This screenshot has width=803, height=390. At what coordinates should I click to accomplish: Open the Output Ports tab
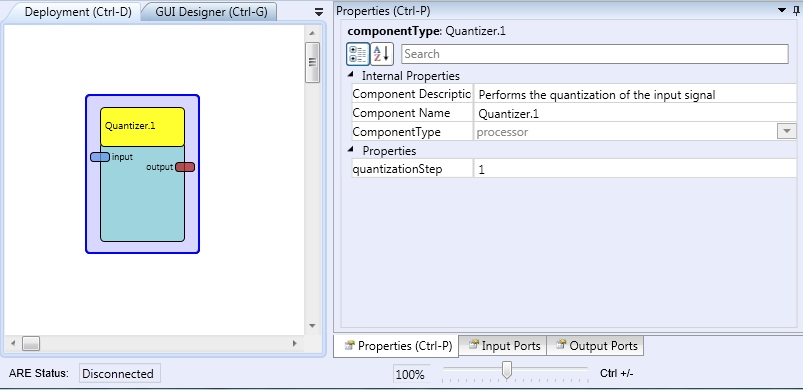coord(596,346)
